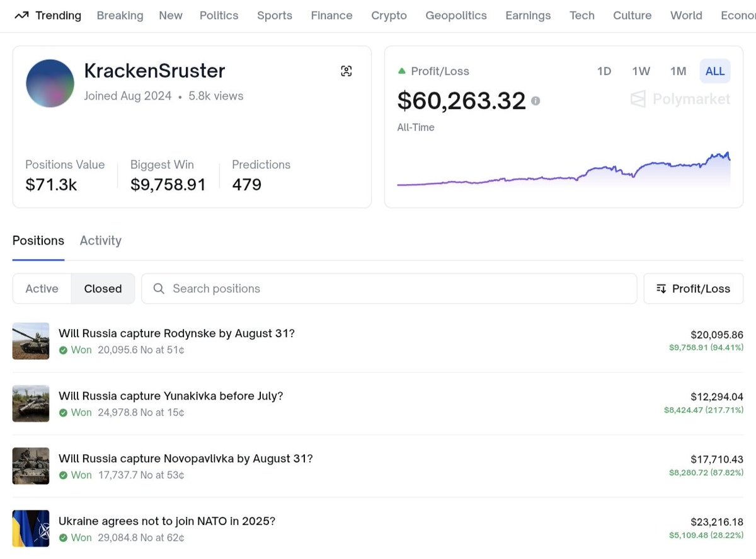The width and height of the screenshot is (756, 559).
Task: Click the Won checkmark for Rodynske
Action: click(x=63, y=350)
